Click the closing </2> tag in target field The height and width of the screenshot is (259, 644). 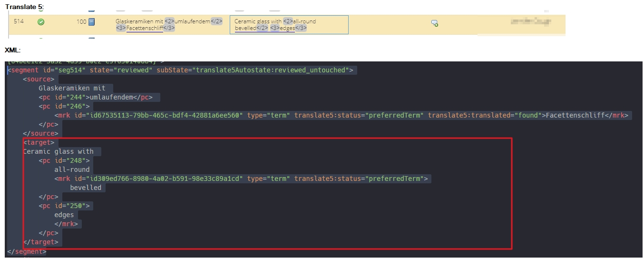tap(262, 28)
